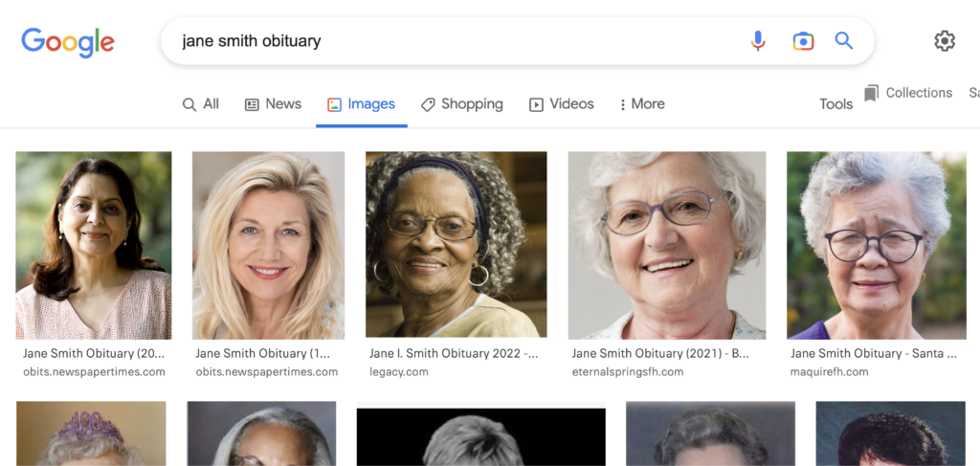Click maquirefh.com source text

point(830,372)
